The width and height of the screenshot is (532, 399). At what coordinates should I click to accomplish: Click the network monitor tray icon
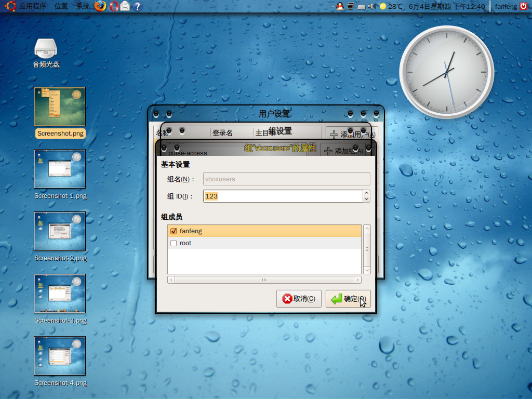[351, 6]
